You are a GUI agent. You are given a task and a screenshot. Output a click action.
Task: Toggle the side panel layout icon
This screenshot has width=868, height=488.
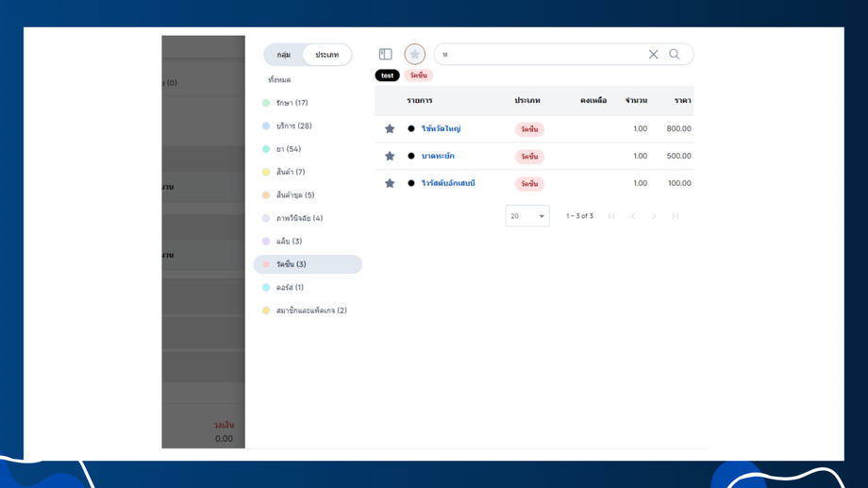[385, 55]
